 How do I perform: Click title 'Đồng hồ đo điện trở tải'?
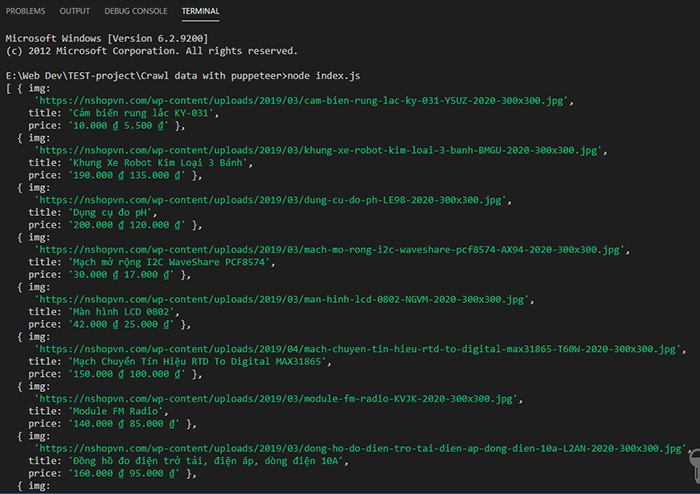(x=205, y=461)
